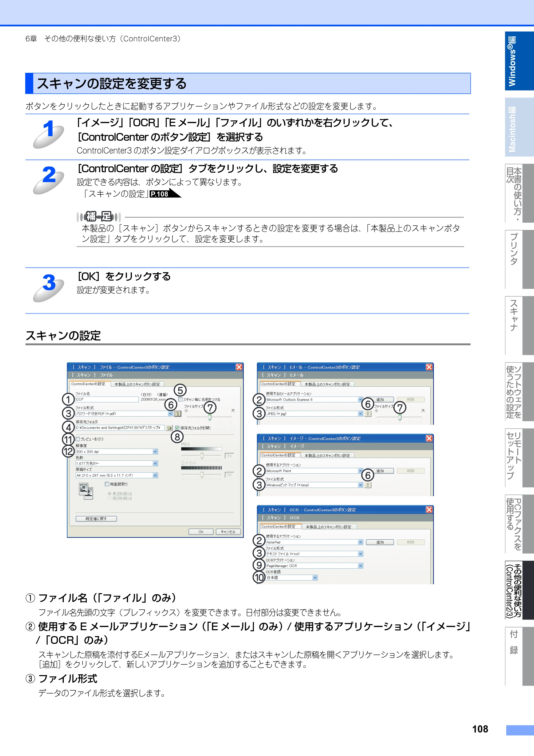Viewport: 534px width, 756px height.
Task: Close the OCR button settings dialog
Action: (x=429, y=510)
